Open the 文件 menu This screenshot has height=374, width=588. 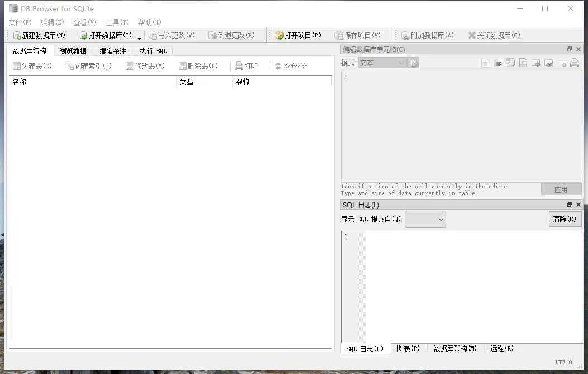(20, 22)
